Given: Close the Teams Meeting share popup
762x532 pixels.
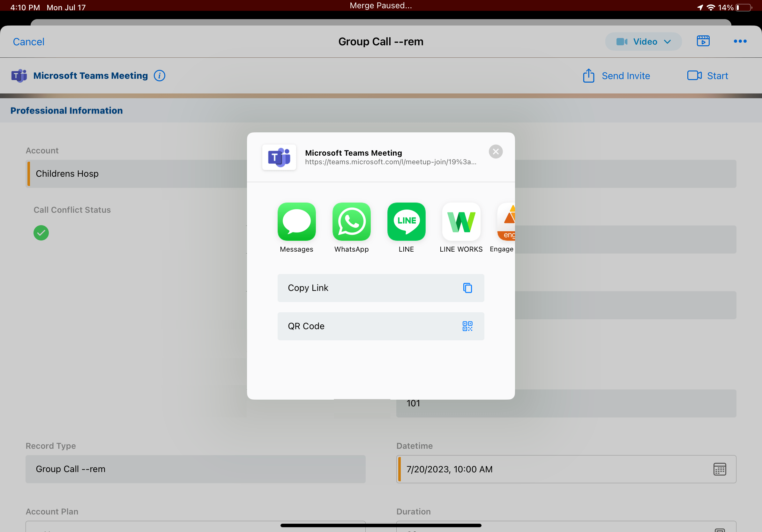Looking at the screenshot, I should tap(496, 151).
